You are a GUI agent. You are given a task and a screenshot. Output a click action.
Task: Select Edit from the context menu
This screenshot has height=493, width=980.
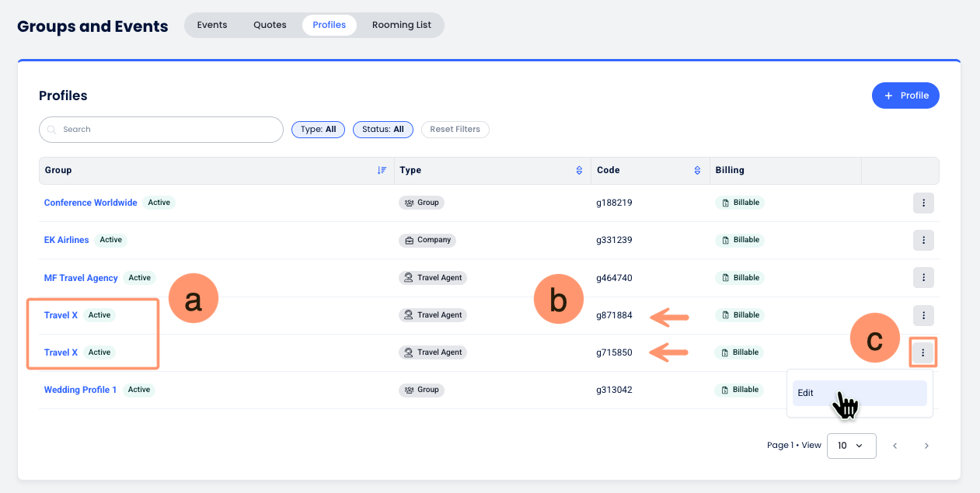tap(859, 393)
